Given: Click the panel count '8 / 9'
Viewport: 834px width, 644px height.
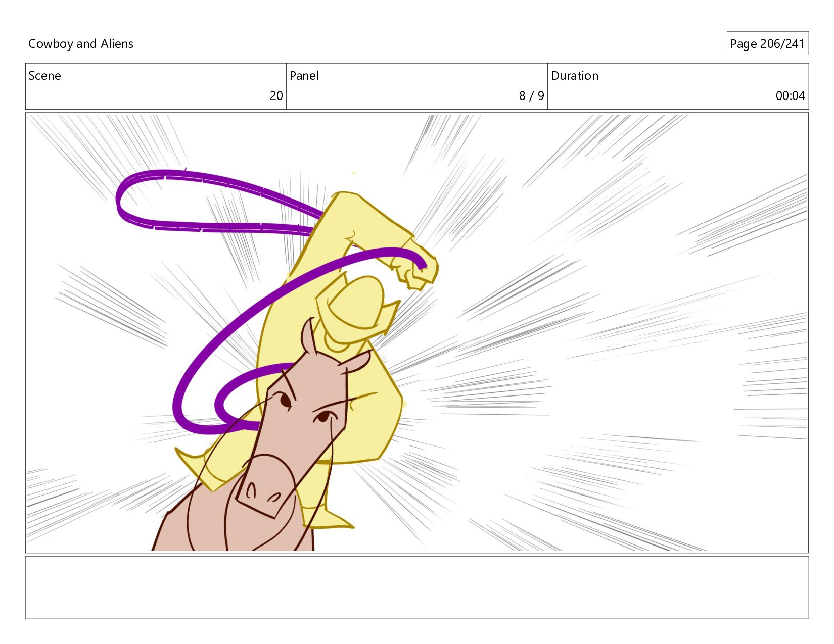Looking at the screenshot, I should pyautogui.click(x=531, y=96).
